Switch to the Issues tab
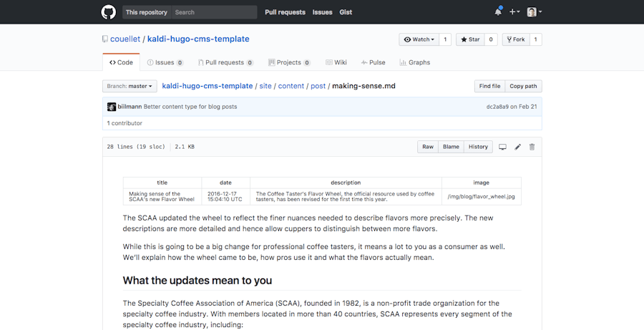Image resolution: width=644 pixels, height=330 pixels. pyautogui.click(x=165, y=62)
